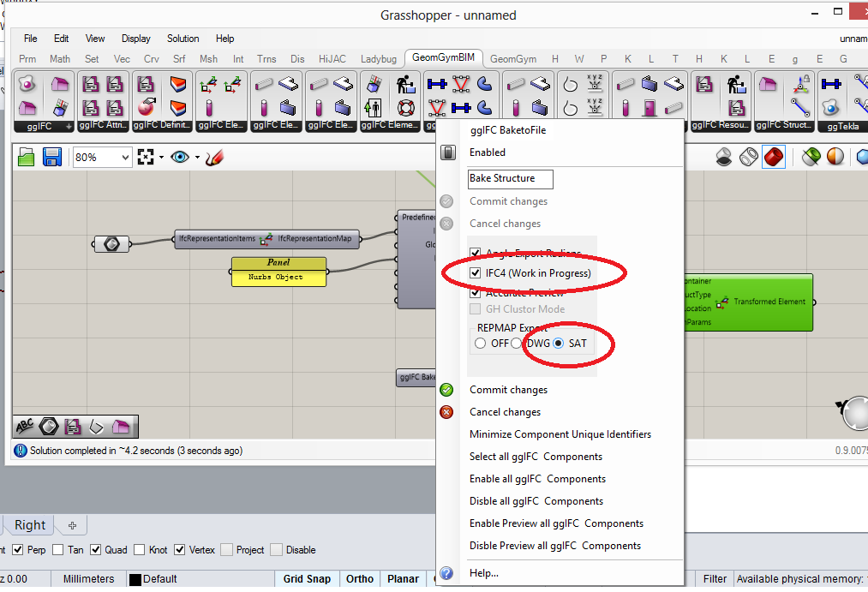
Task: Choose Select all ggIFC Components
Action: click(536, 457)
